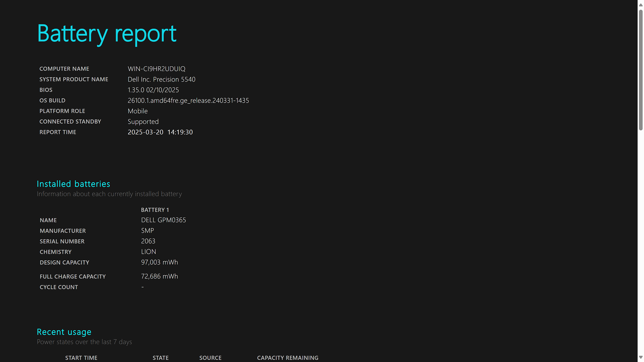Click the SERIAL NUMBER row label
The width and height of the screenshot is (644, 362).
coord(62,241)
